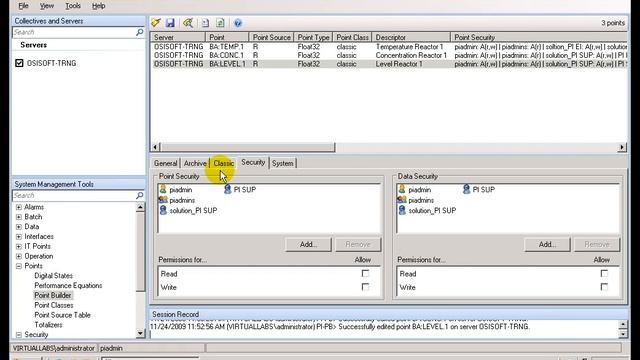Click the new point tag icon

pos(156,23)
